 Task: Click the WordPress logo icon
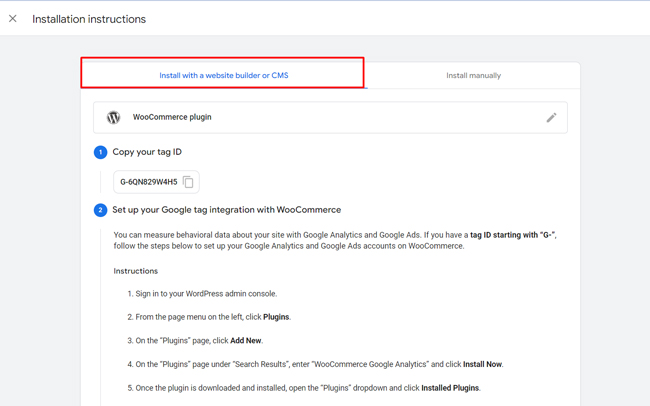[x=114, y=117]
